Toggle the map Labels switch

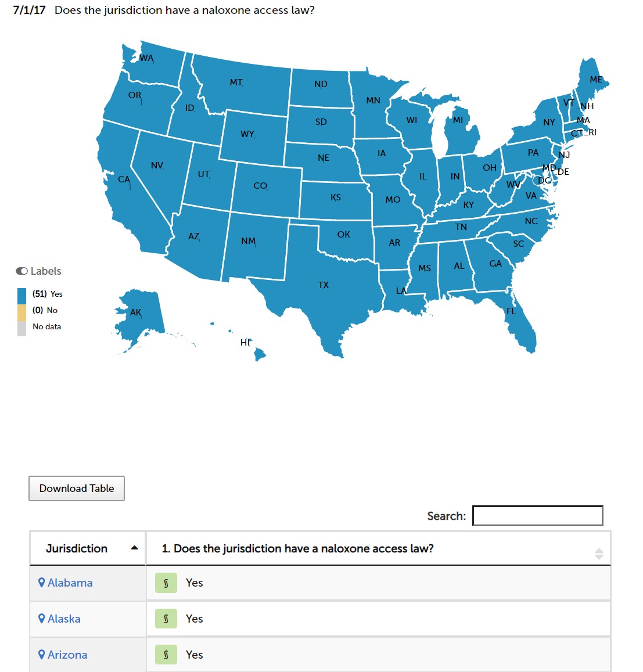(x=22, y=271)
